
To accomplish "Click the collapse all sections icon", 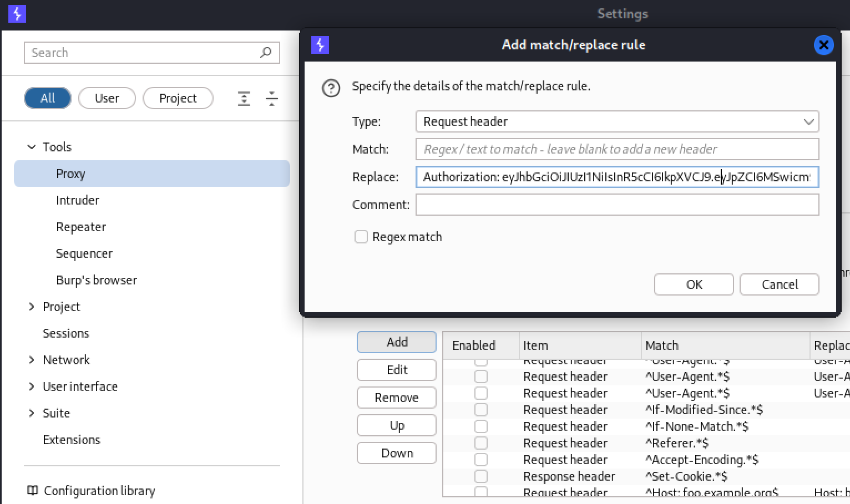I will coord(271,99).
